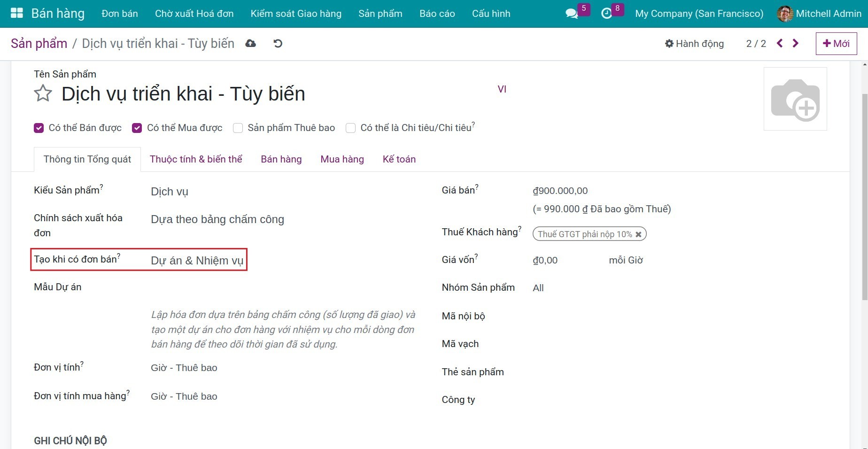This screenshot has height=449, width=868.
Task: Click the product image upload placeholder
Action: (795, 99)
